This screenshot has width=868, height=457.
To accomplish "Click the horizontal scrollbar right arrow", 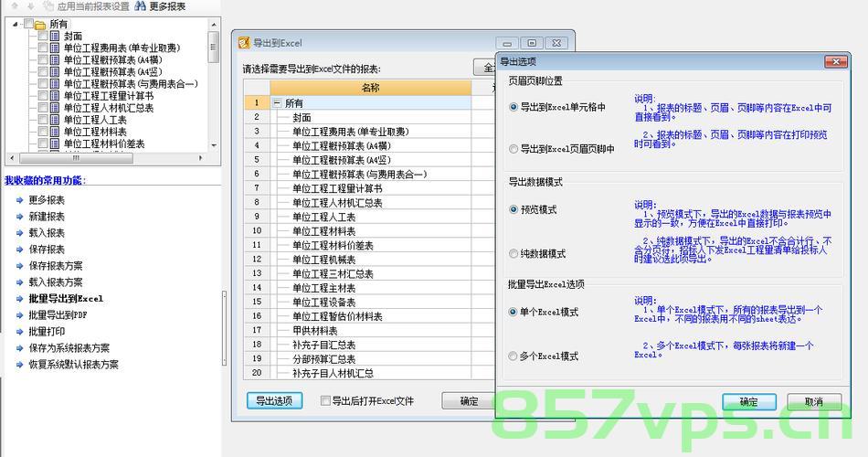I will (x=201, y=158).
